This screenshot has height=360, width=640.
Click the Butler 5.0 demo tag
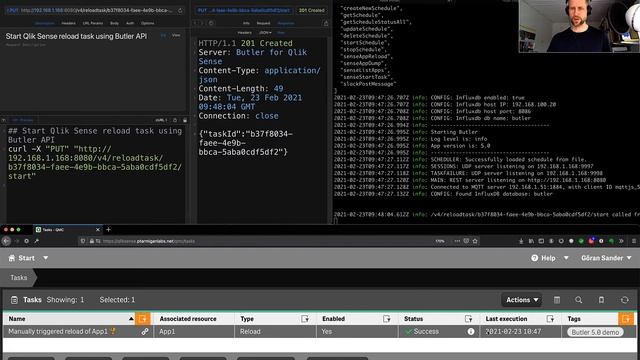[x=595, y=332]
